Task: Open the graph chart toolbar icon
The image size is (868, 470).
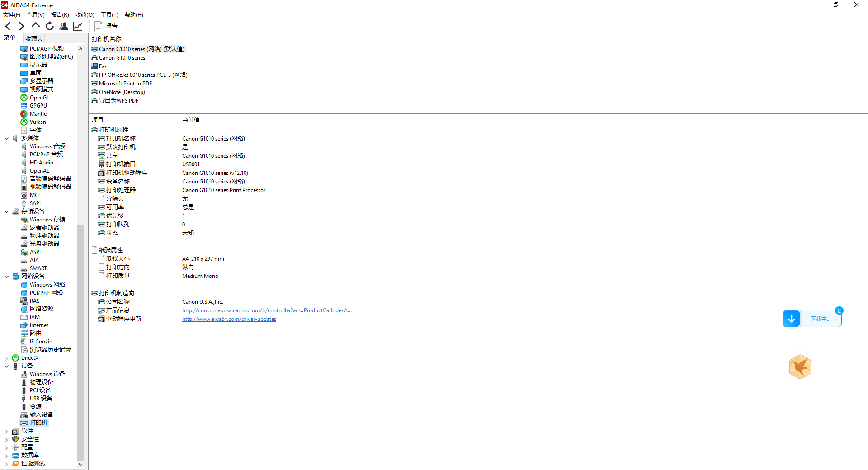Action: click(78, 26)
